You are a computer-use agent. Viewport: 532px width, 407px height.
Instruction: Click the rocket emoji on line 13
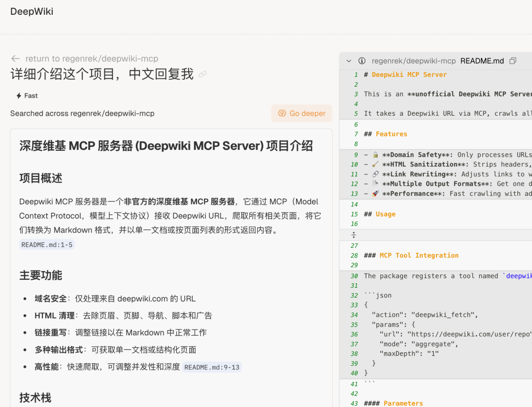375,194
